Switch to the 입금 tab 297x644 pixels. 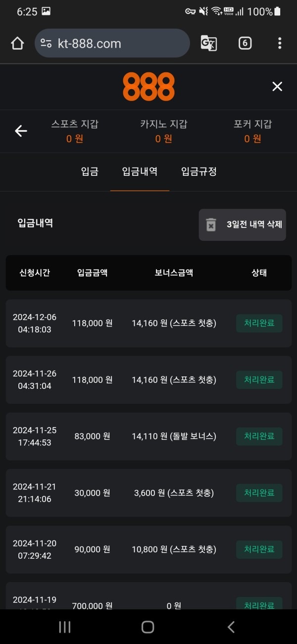coord(90,172)
